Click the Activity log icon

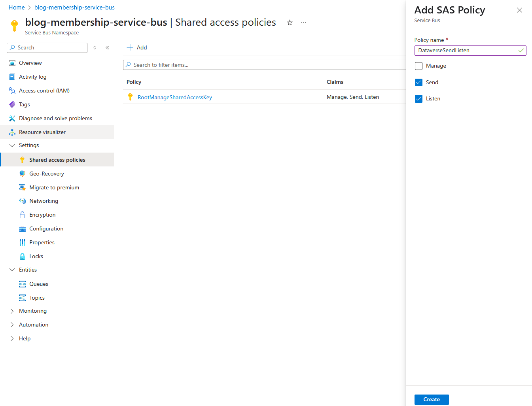click(x=12, y=77)
